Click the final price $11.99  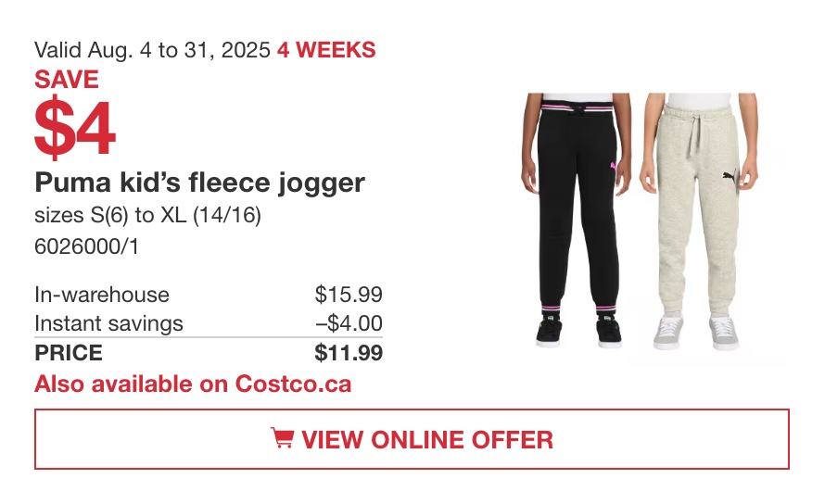coord(349,352)
